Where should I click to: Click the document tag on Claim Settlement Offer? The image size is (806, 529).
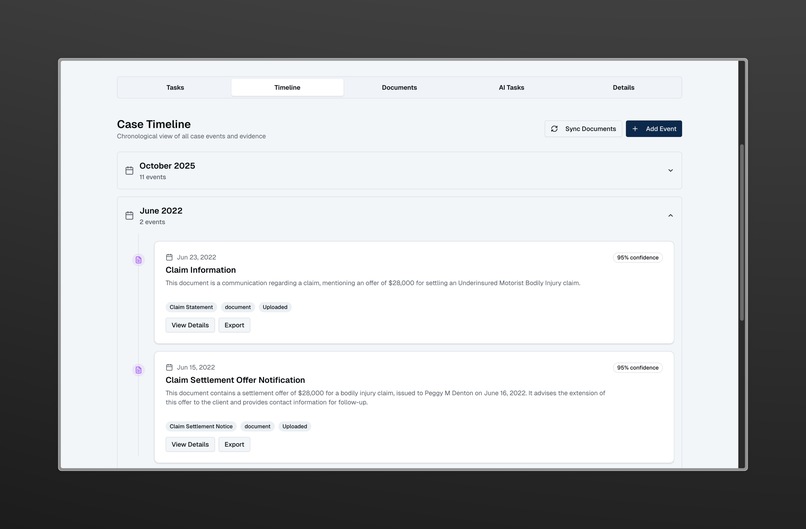click(x=257, y=426)
